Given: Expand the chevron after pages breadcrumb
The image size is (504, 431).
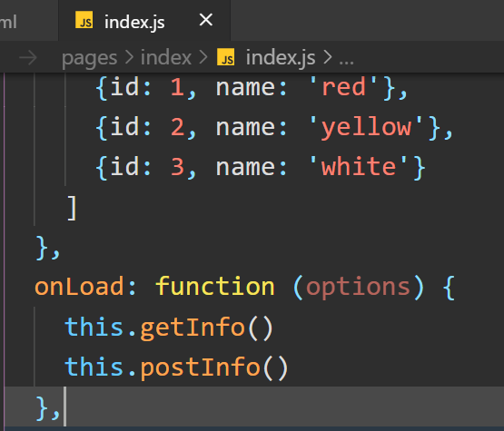Looking at the screenshot, I should (x=129, y=58).
